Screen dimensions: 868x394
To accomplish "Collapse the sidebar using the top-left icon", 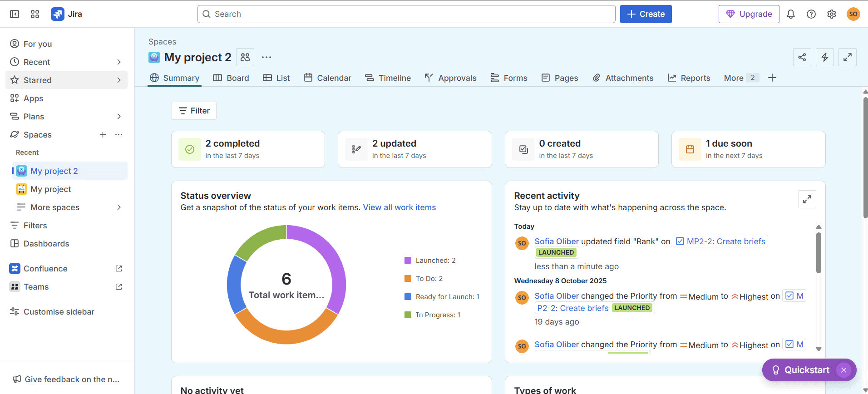I will point(15,14).
